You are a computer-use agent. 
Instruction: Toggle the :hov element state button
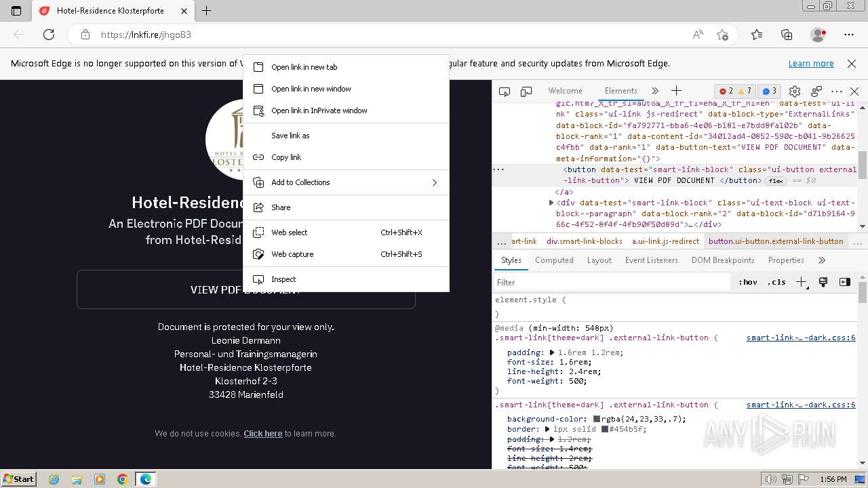point(748,283)
